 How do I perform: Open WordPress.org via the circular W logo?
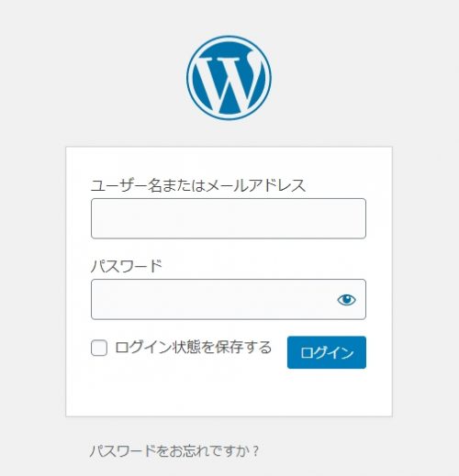click(229, 78)
